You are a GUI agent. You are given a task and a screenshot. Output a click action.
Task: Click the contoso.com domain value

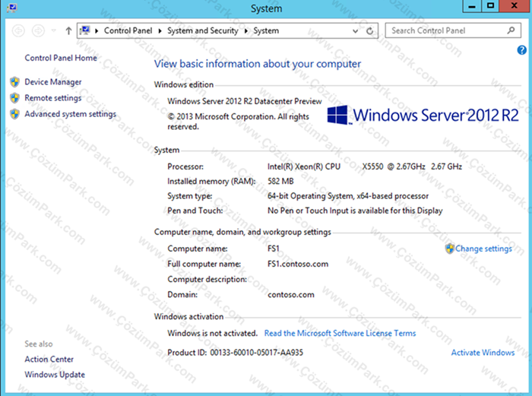291,295
